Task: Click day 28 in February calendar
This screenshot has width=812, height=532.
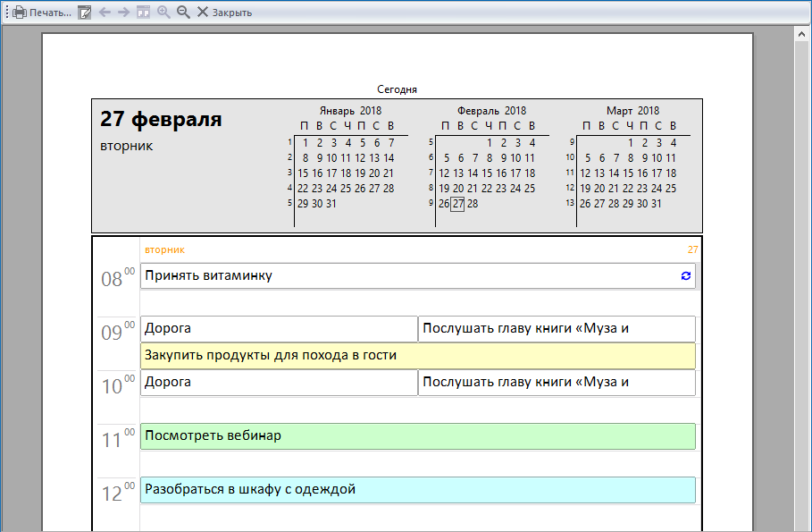Action: pyautogui.click(x=473, y=204)
